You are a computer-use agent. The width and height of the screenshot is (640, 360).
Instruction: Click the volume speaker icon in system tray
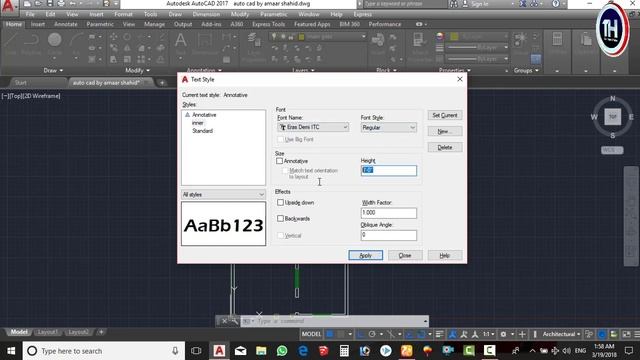(567, 351)
